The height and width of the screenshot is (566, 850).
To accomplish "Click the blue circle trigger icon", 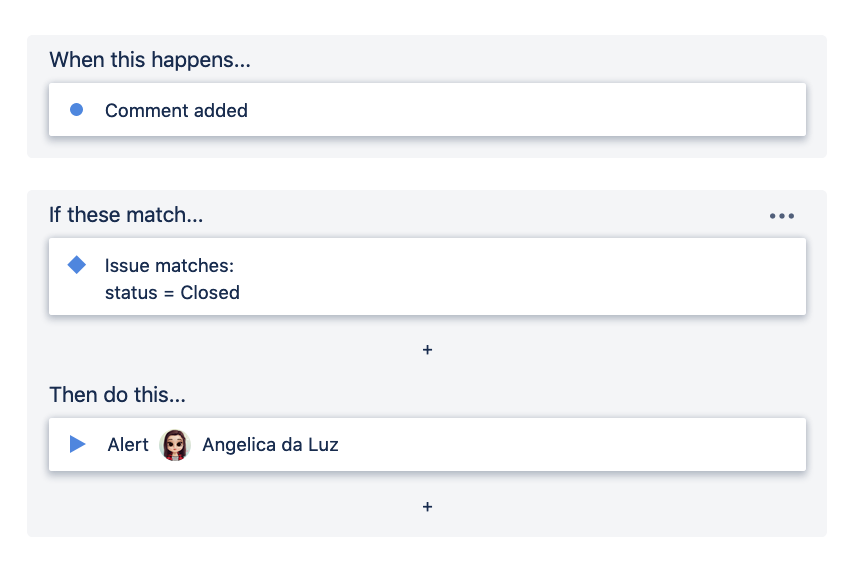I will [77, 110].
